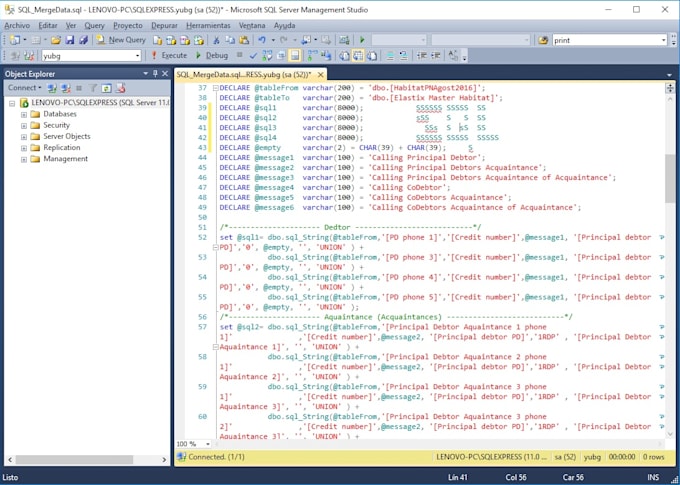Open the Query menu
680x485 pixels.
94,24
